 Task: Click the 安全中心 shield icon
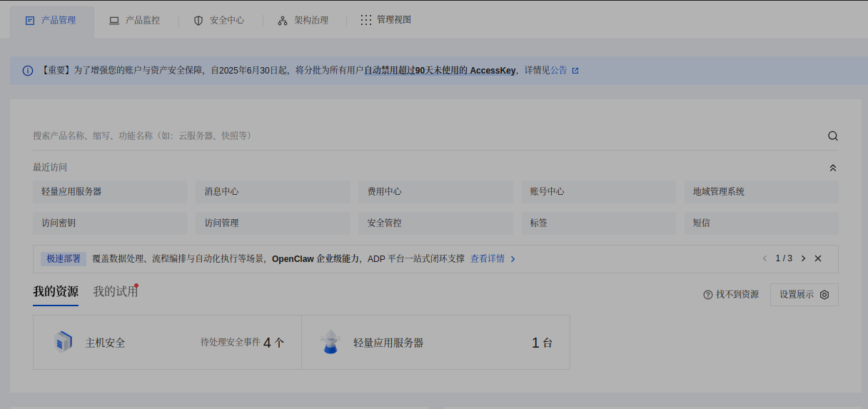tap(198, 21)
